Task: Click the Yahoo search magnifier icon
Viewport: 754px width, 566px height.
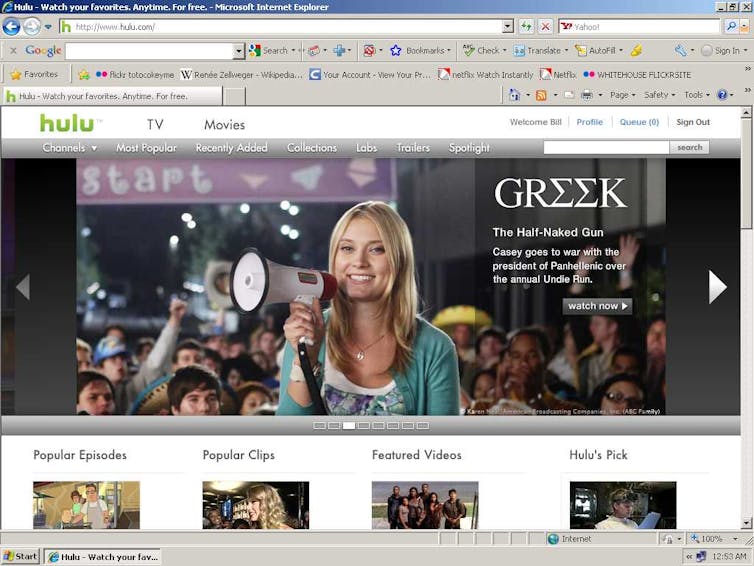Action: tap(731, 26)
